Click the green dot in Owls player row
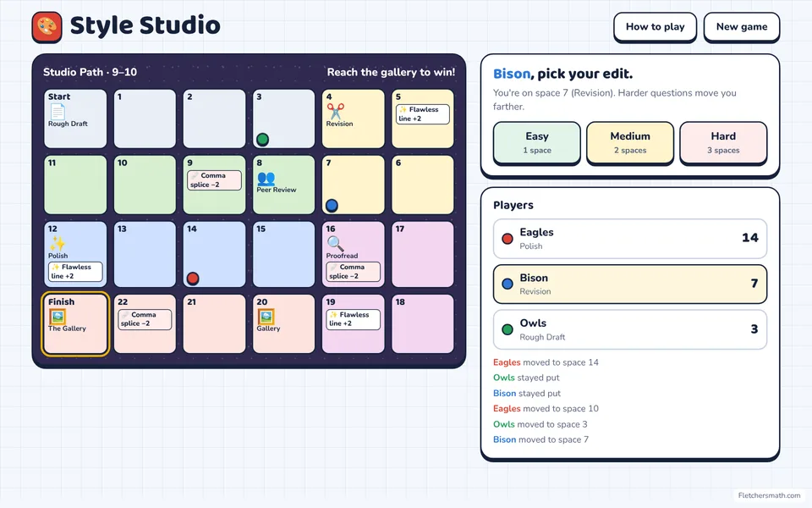Screen dimensions: 812x508 (x=507, y=329)
